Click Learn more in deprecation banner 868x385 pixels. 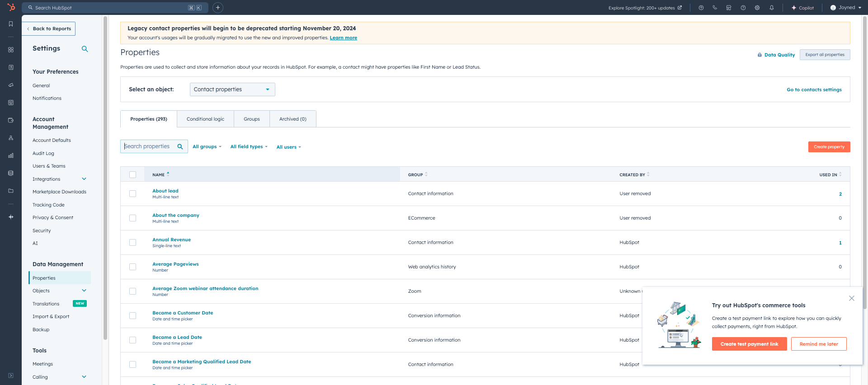coord(343,38)
